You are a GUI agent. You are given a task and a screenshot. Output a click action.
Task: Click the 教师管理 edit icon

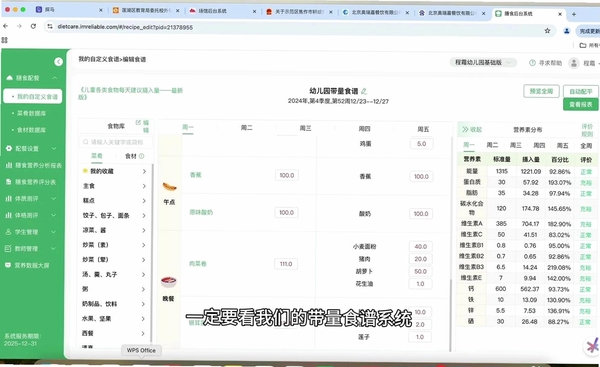point(8,248)
